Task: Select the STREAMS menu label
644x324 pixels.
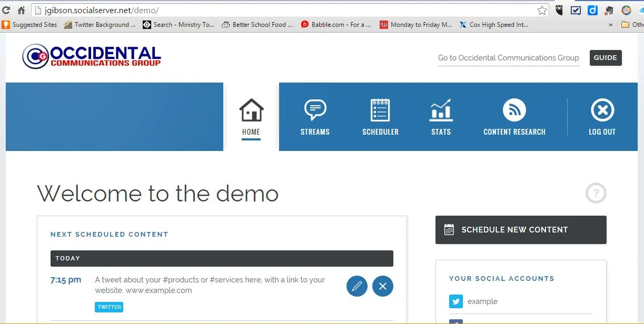Action: (315, 132)
